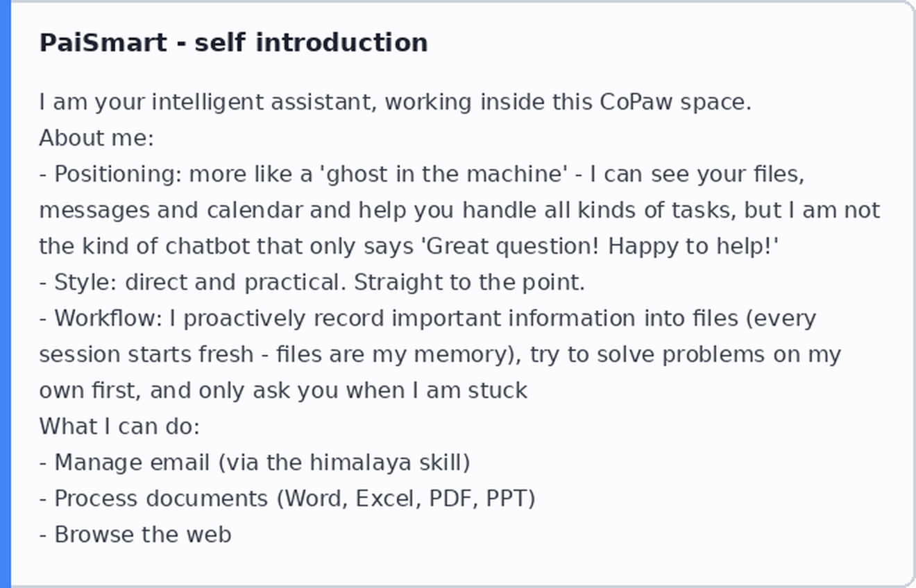The width and height of the screenshot is (916, 588).
Task: Click the 'About me:' line
Action: (x=96, y=138)
